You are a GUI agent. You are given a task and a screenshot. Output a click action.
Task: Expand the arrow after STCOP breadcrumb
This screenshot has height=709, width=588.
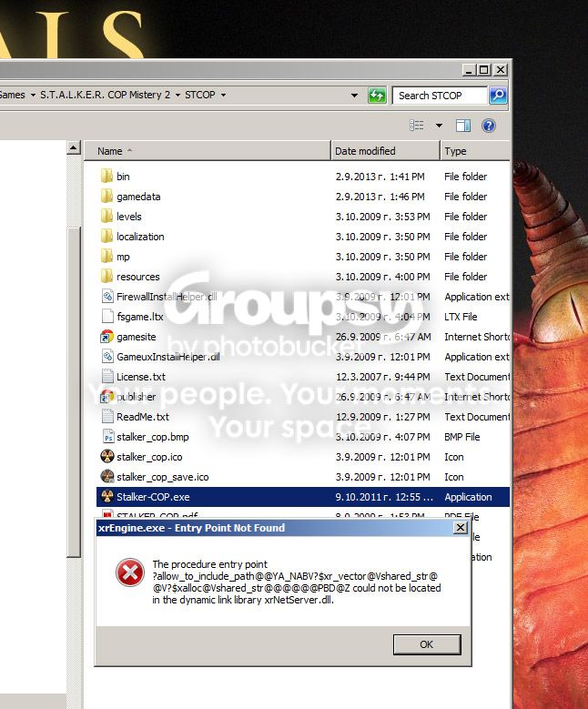point(223,95)
